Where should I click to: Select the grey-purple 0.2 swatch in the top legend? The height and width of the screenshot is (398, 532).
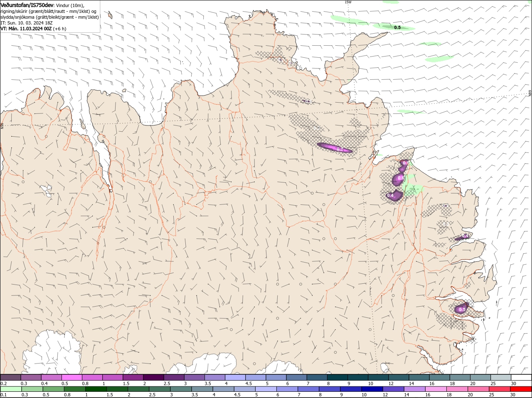[10, 377]
